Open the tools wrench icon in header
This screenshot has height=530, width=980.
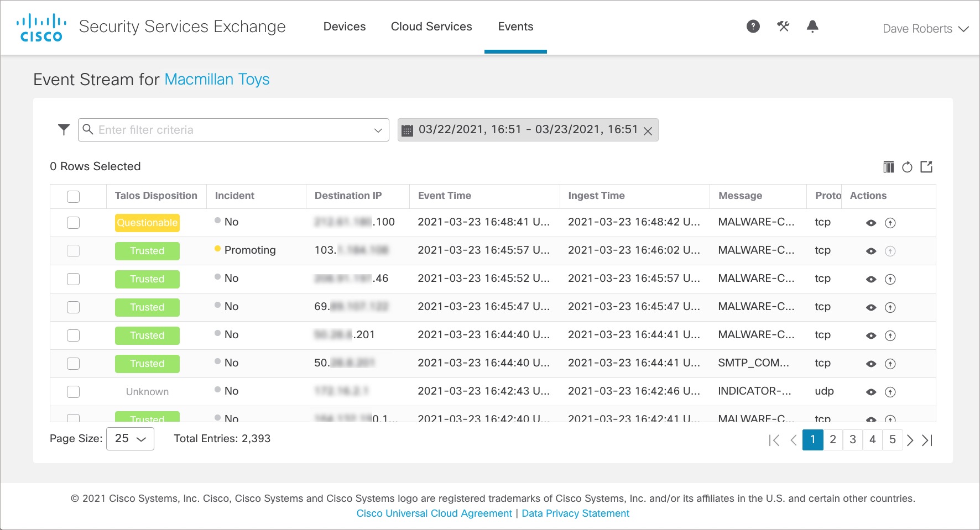tap(783, 27)
